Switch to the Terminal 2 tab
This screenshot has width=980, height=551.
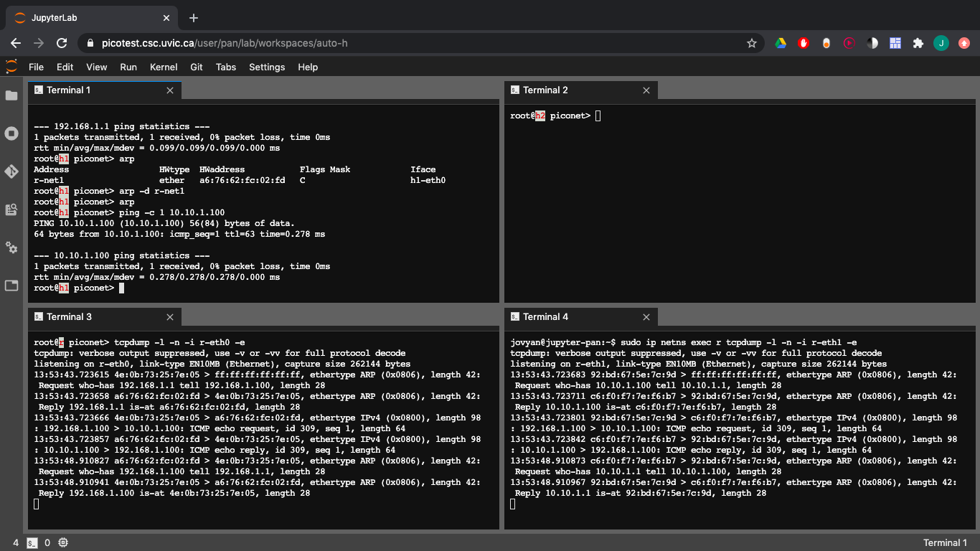point(545,90)
